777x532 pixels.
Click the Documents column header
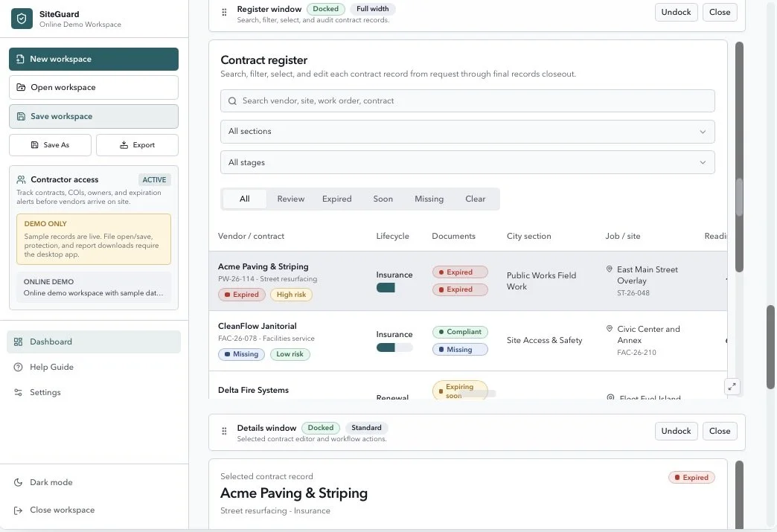453,237
